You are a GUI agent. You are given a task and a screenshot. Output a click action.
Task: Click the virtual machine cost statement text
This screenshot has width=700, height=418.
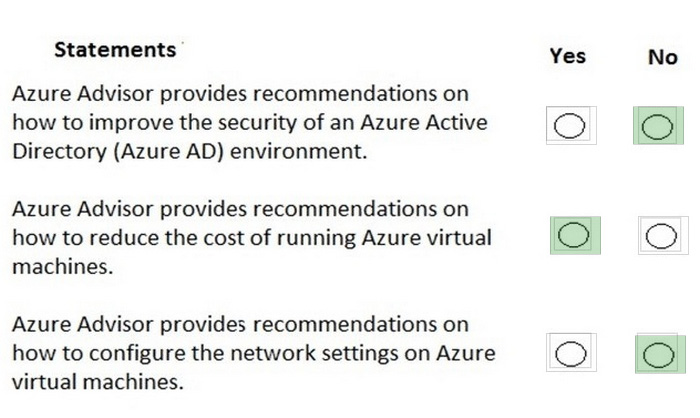pyautogui.click(x=240, y=239)
